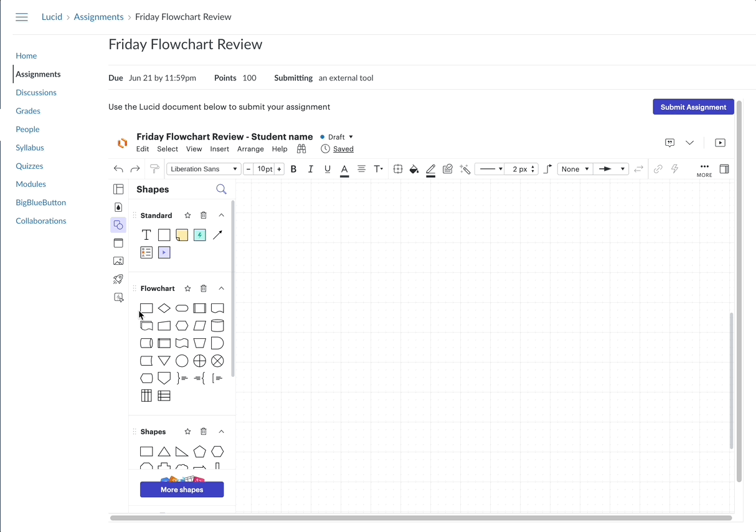This screenshot has width=756, height=532.
Task: Open the Liberation Sans font dropdown
Action: tap(204, 169)
